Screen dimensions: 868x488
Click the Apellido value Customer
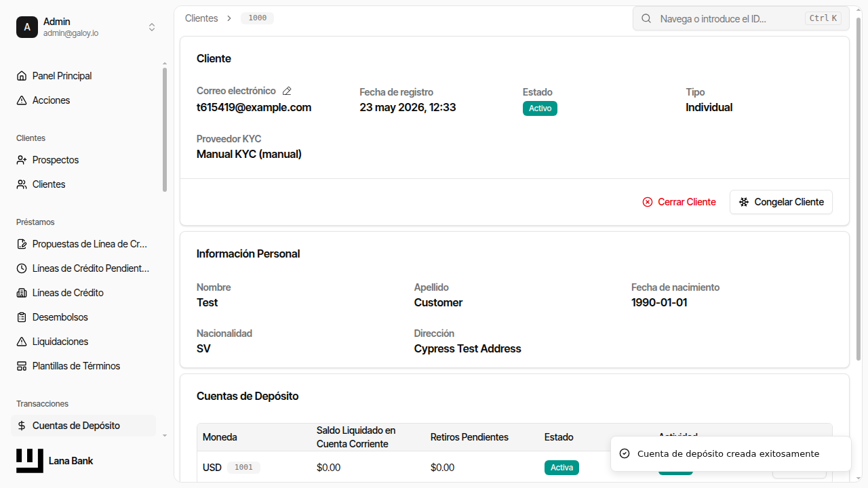[x=438, y=302]
